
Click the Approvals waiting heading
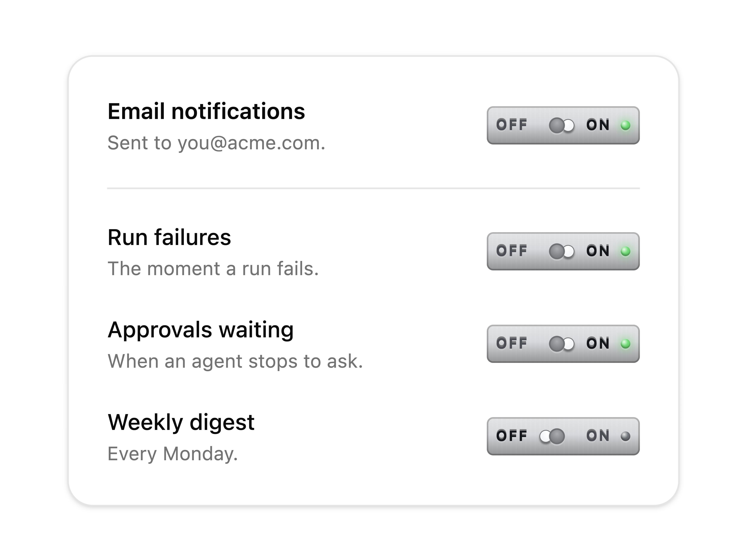click(x=201, y=330)
